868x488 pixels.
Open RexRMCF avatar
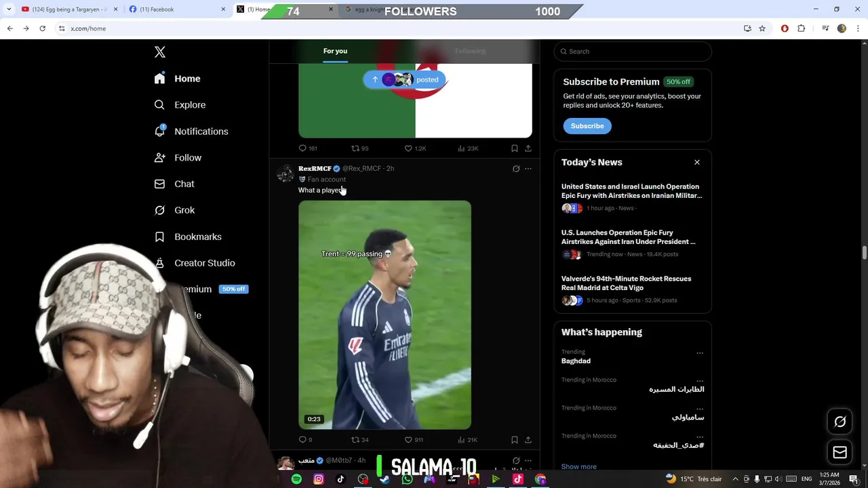(285, 174)
